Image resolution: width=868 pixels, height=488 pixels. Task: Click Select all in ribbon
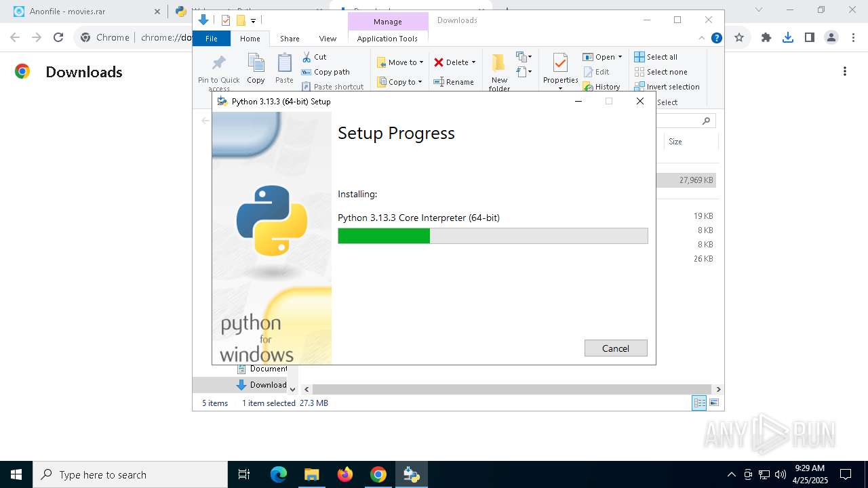click(656, 57)
